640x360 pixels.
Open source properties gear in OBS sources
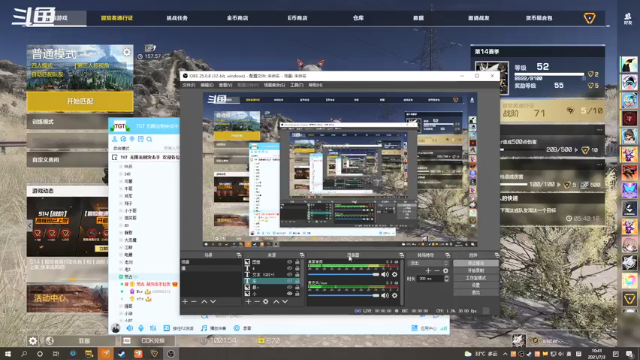click(x=266, y=302)
